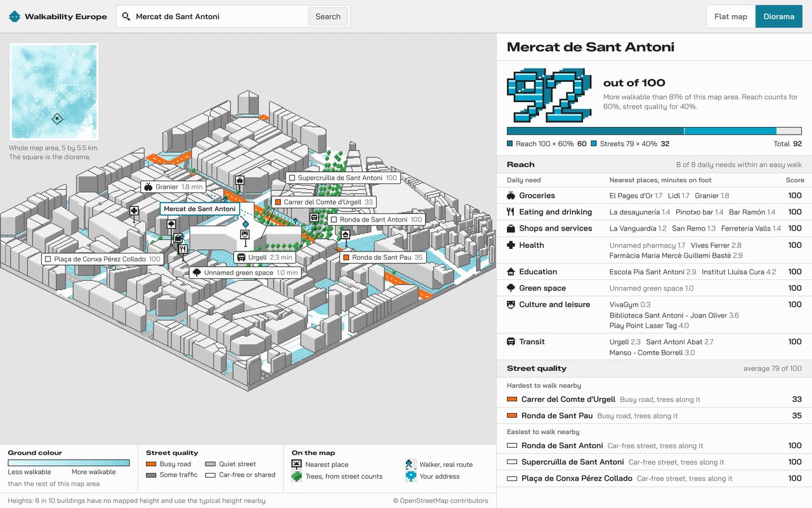Focus the address search input field

pyautogui.click(x=219, y=17)
